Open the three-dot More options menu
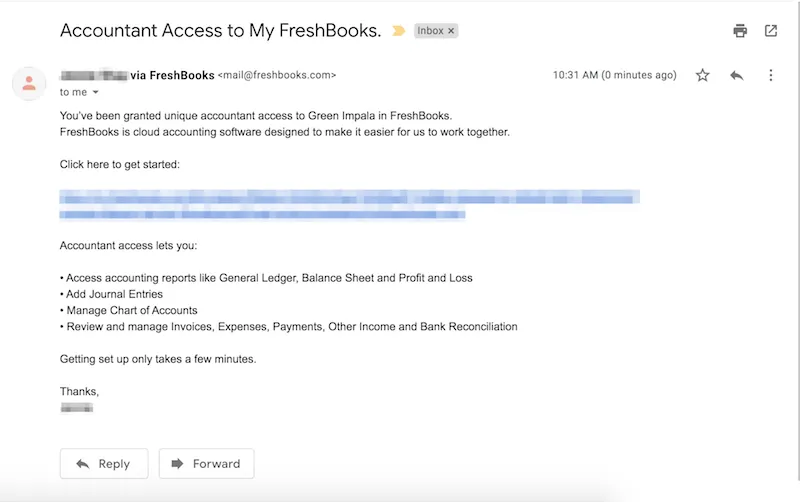 click(771, 75)
